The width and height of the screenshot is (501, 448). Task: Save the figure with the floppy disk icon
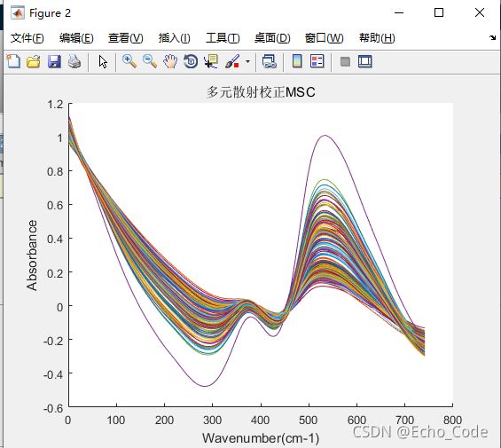coord(54,61)
